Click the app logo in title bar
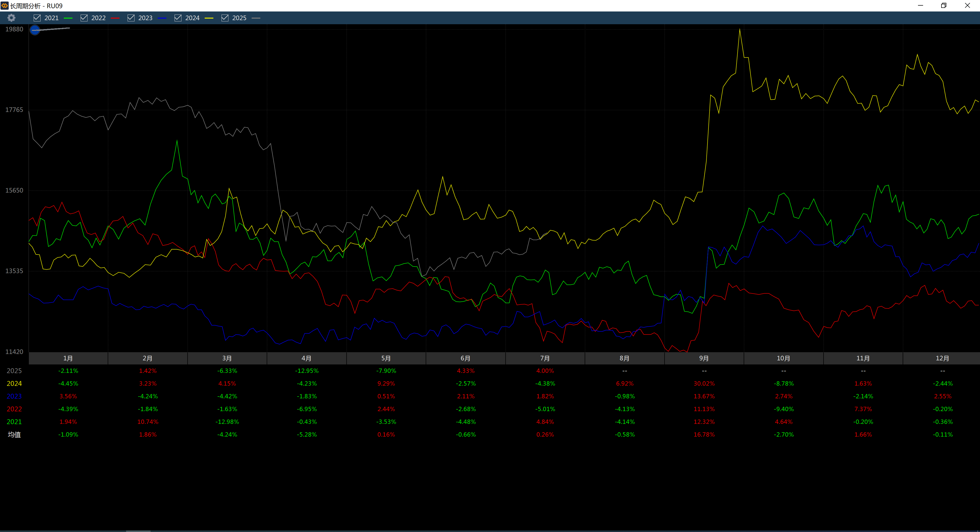The width and height of the screenshot is (980, 532). coord(4,6)
